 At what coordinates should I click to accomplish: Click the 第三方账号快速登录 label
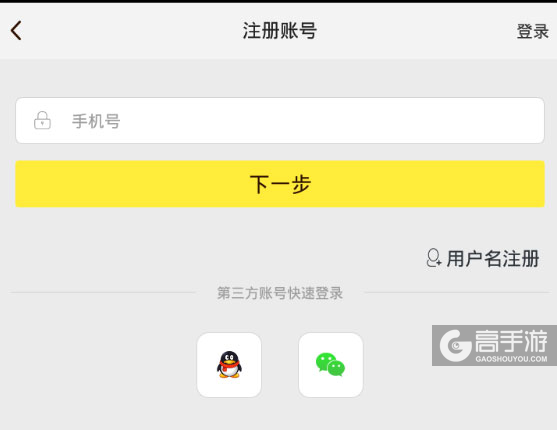coord(280,293)
